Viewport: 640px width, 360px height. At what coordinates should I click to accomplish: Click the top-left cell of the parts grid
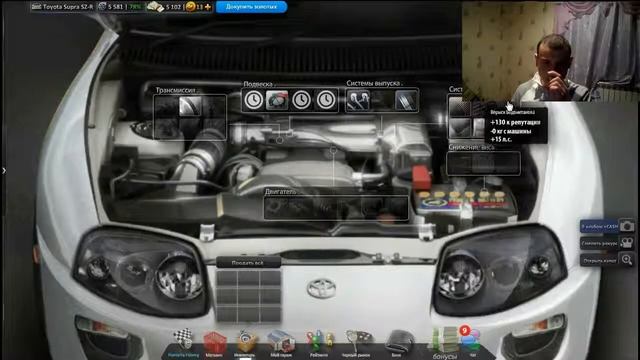click(227, 278)
